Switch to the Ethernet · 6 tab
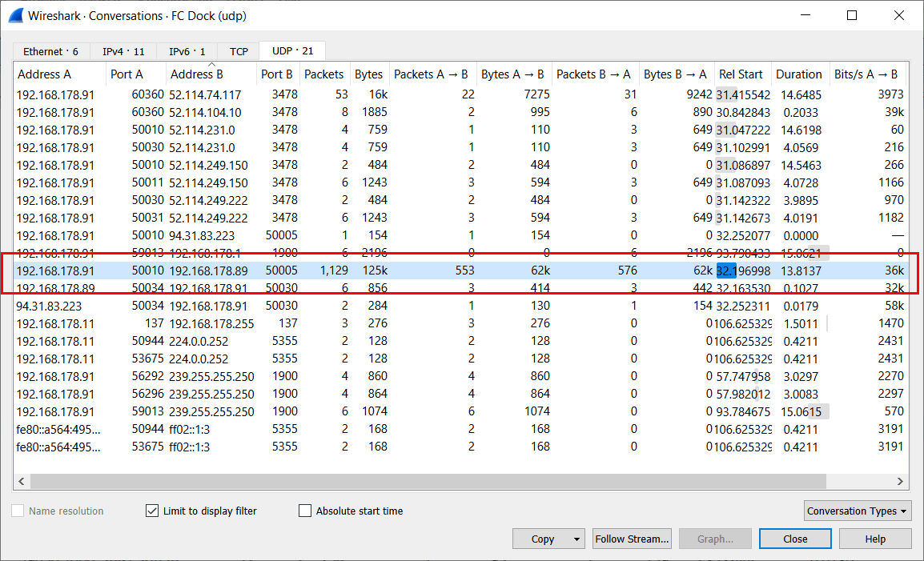The image size is (924, 561). click(x=50, y=51)
